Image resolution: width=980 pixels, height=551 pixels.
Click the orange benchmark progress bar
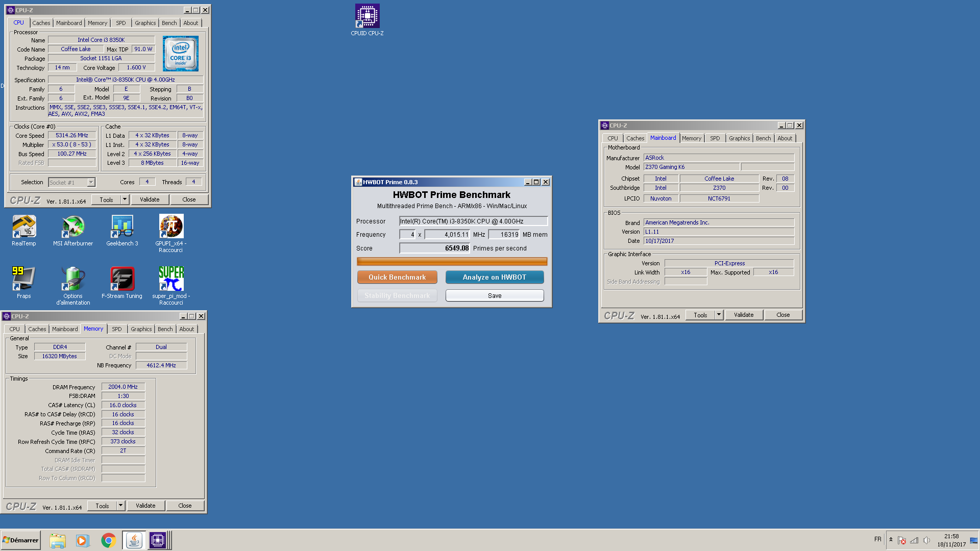[452, 262]
